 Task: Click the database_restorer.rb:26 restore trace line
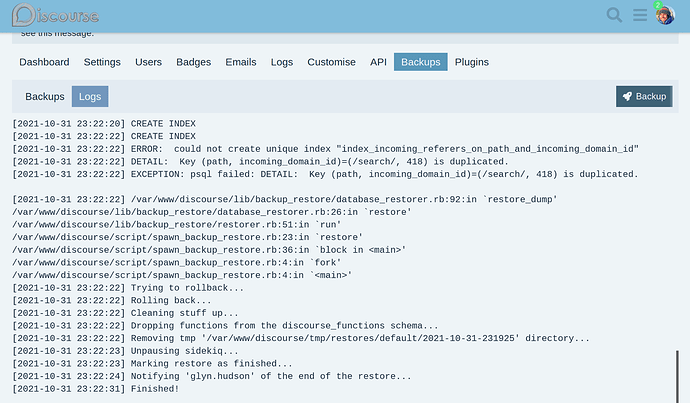pos(212,212)
